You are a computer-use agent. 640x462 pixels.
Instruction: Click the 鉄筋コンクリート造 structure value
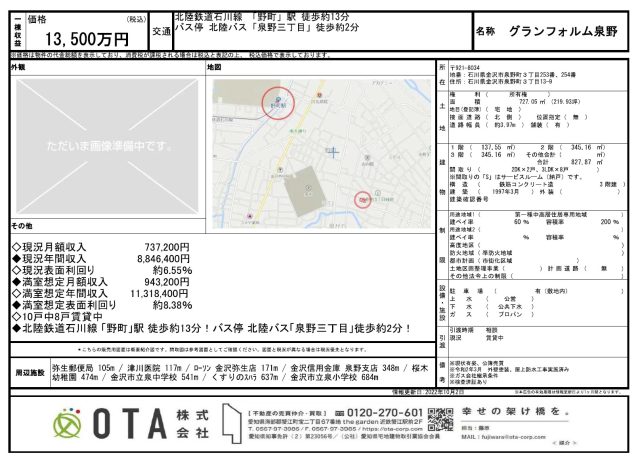(526, 184)
